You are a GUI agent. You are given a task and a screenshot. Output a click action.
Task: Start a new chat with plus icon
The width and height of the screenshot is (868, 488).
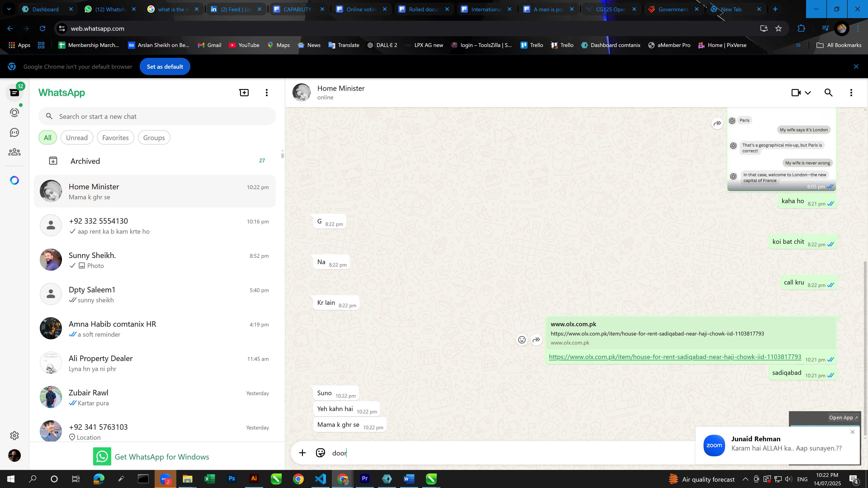[x=244, y=93]
